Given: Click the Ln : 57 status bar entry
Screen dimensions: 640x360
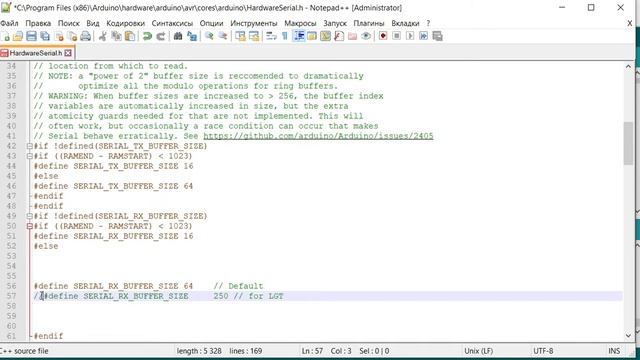Looking at the screenshot, I should tap(312, 351).
